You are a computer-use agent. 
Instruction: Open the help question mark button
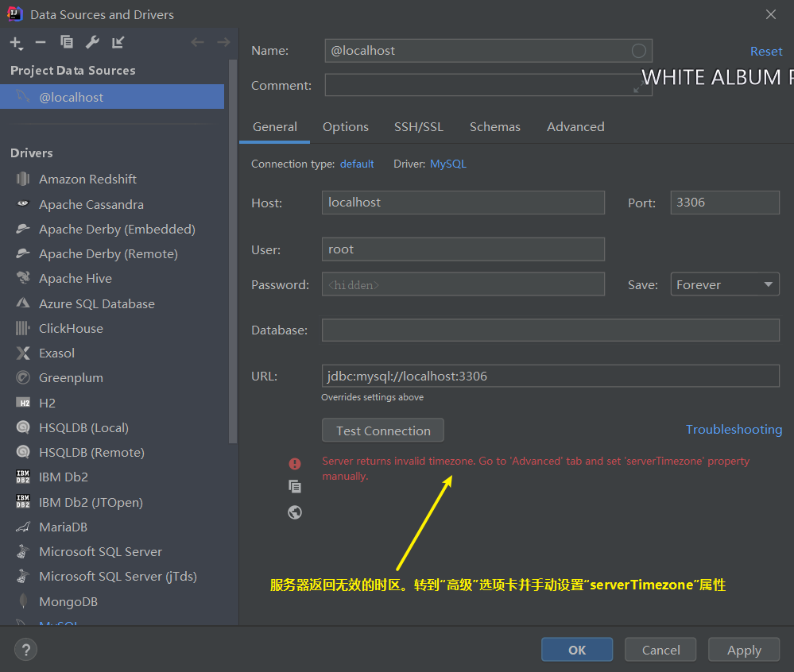click(x=25, y=650)
